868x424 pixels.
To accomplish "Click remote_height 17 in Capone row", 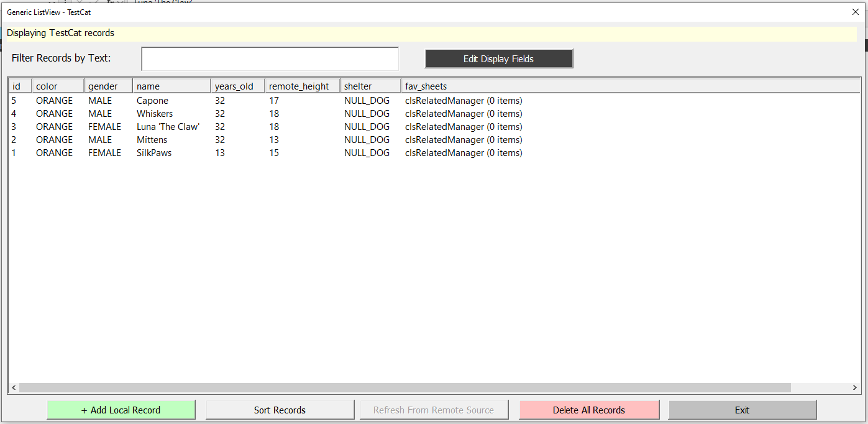I will point(274,101).
